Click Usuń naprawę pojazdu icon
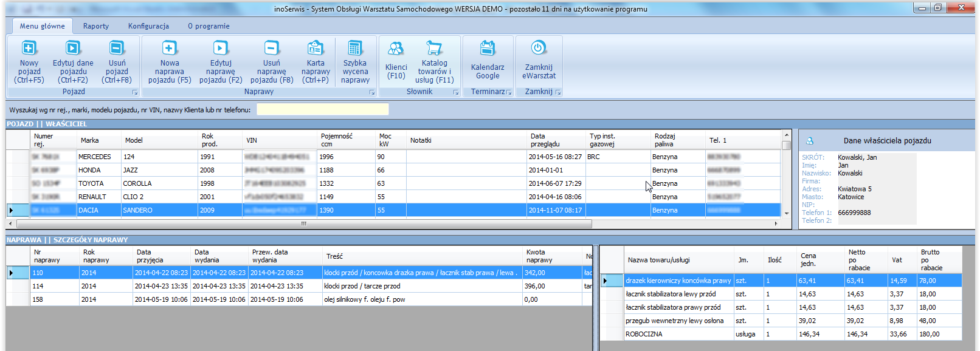 click(x=272, y=48)
